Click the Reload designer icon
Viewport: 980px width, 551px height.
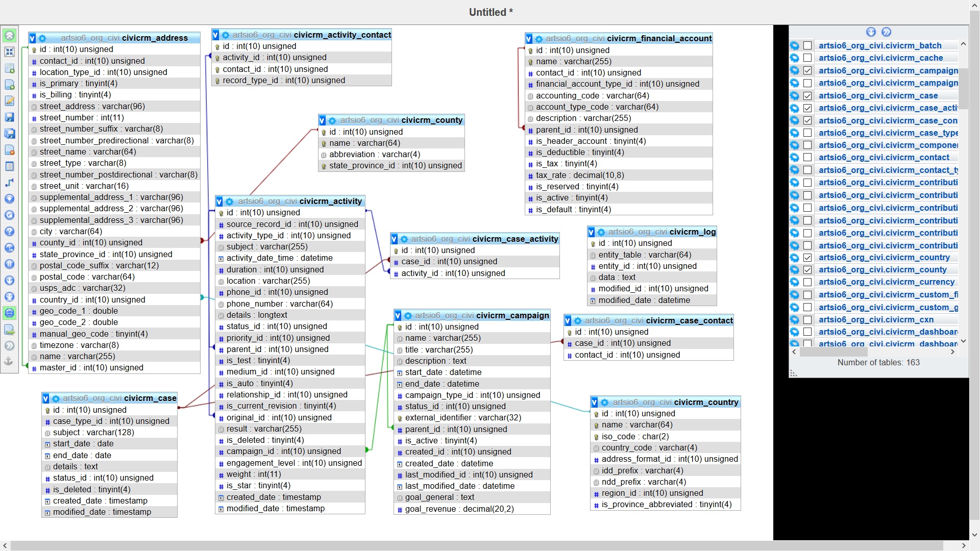pos(9,215)
